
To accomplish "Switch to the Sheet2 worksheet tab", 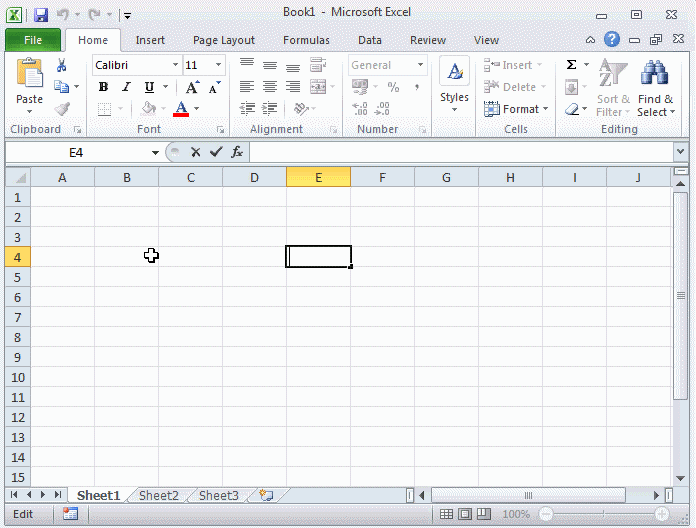I will [159, 495].
